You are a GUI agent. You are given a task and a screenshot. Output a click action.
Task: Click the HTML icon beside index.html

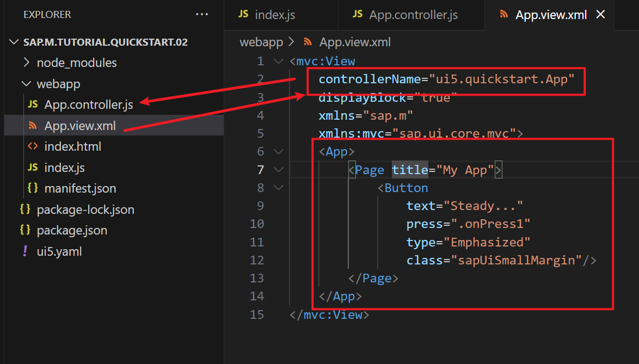[x=33, y=146]
